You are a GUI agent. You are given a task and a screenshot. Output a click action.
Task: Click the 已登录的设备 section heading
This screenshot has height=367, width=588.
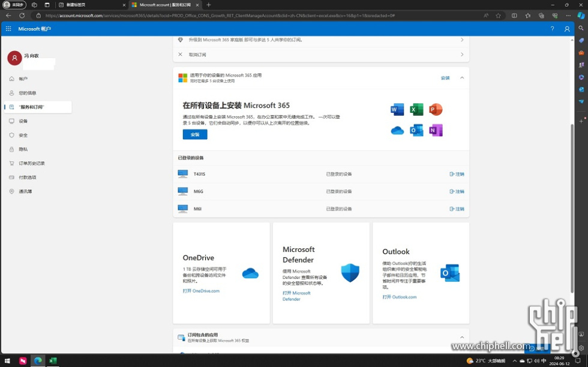click(191, 158)
